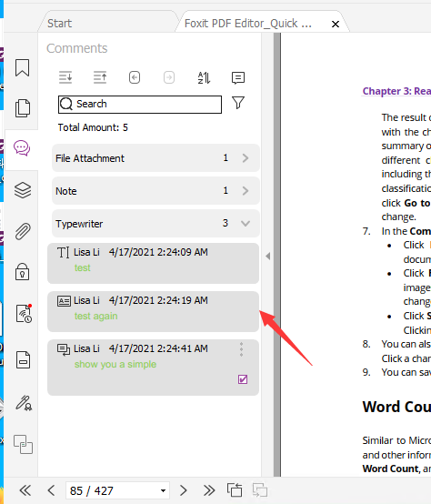Open the Bookmarks panel icon
The width and height of the screenshot is (431, 504).
coord(22,67)
